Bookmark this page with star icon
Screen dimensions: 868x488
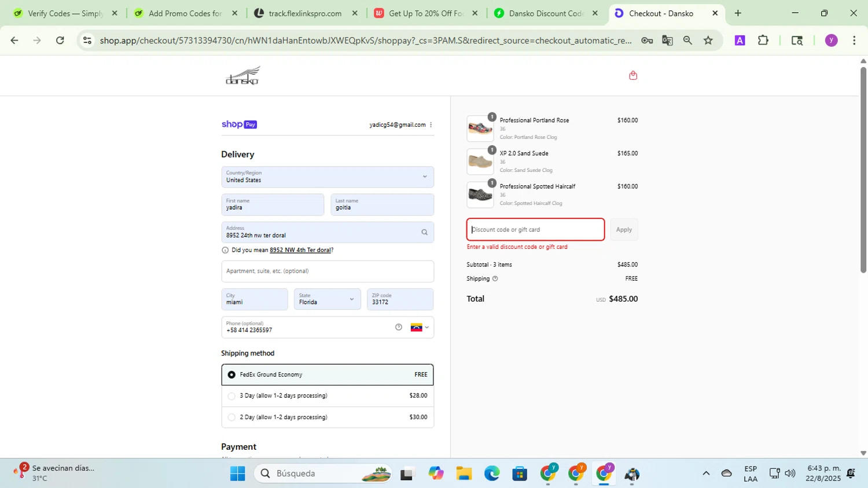pos(708,41)
